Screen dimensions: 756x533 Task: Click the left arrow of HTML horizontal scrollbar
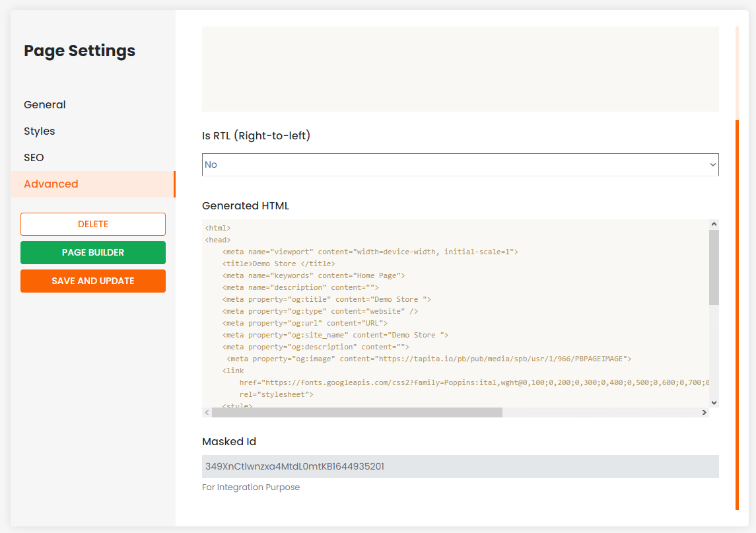[207, 412]
